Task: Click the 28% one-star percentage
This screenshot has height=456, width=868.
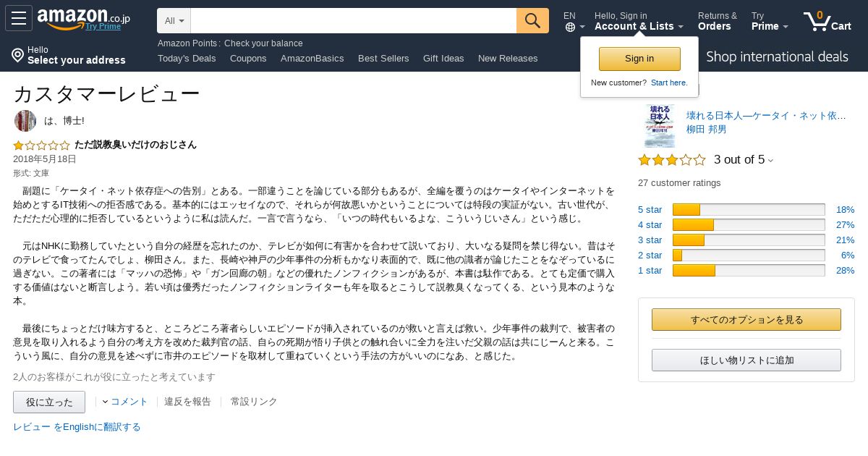Action: 845,271
